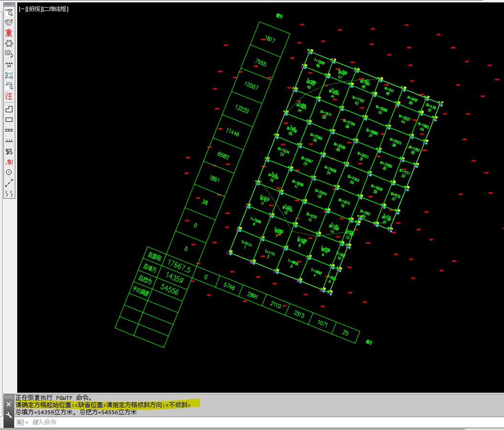Click the camera rotate icon

click(9, 54)
